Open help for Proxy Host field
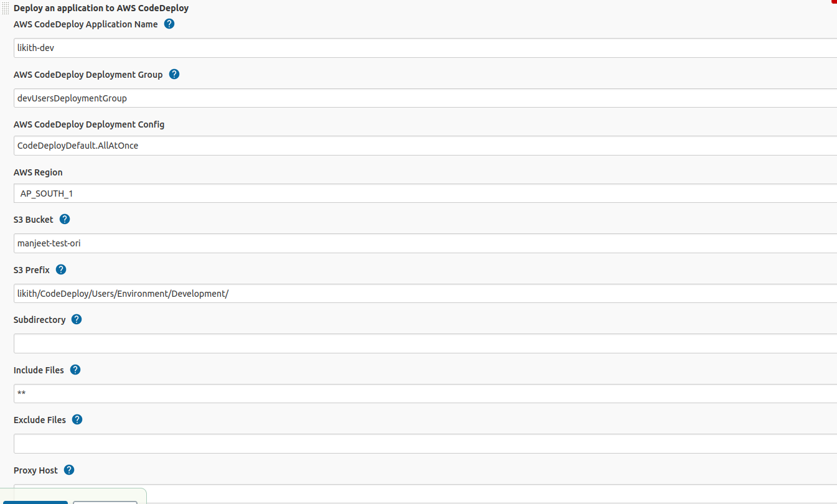Viewport: 837px width, 504px height. 68,469
